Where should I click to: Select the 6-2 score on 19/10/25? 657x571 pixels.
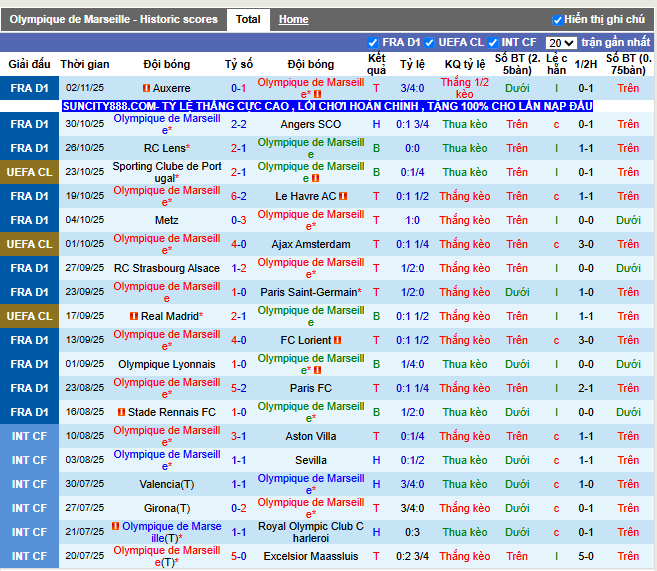[x=238, y=196]
